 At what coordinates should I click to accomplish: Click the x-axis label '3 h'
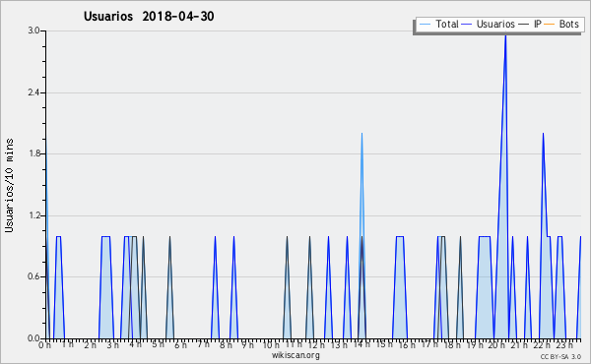pos(112,345)
